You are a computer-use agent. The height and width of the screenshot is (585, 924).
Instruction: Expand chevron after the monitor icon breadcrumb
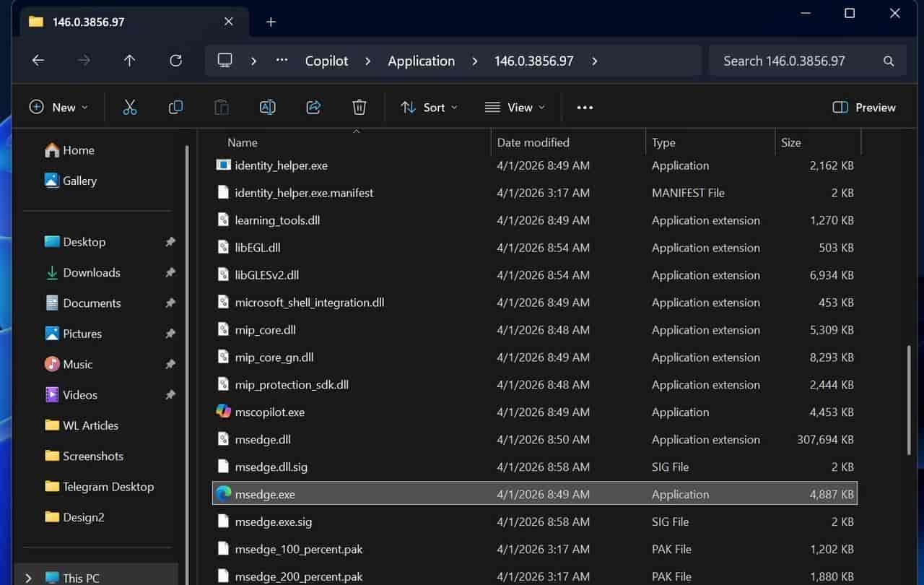point(253,61)
